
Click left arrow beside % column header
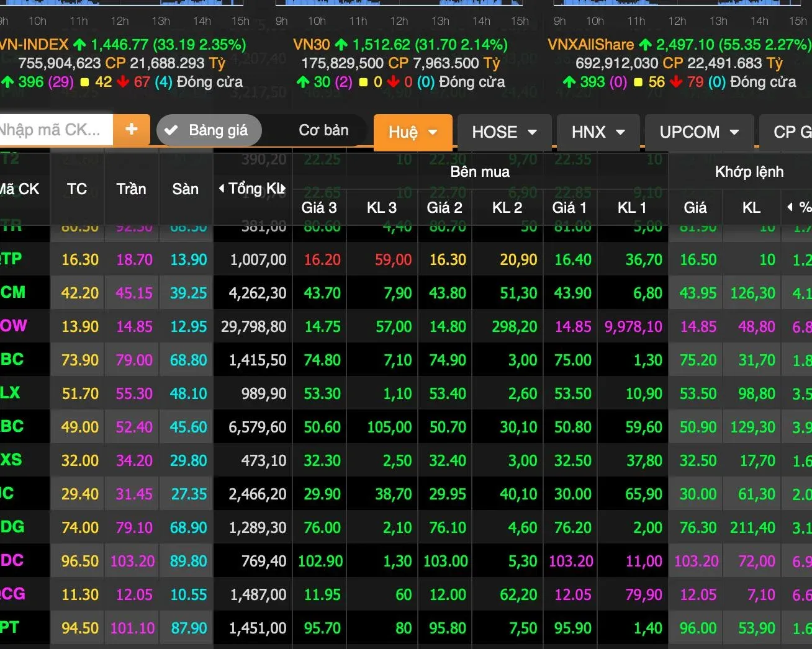click(790, 207)
